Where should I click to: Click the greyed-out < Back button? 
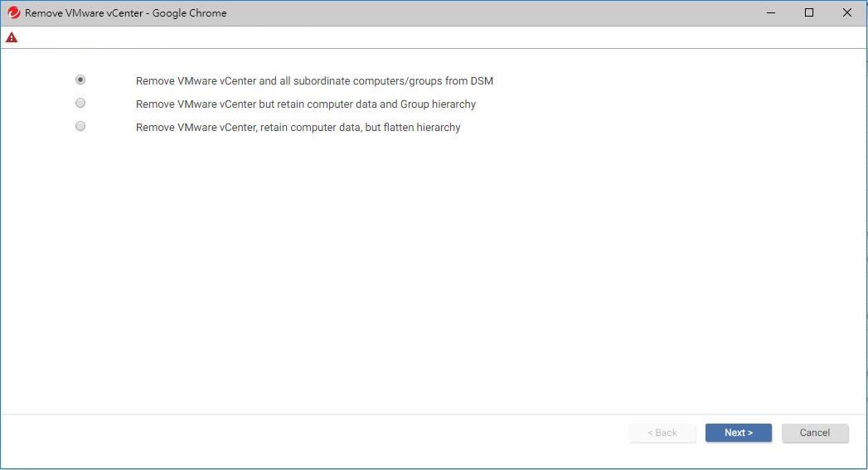pos(662,433)
